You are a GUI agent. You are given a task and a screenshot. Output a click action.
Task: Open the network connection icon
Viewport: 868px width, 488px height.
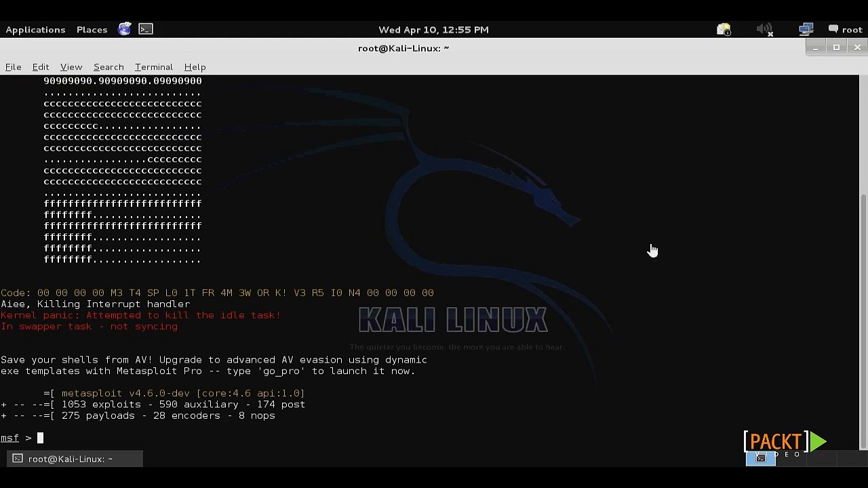coord(806,29)
